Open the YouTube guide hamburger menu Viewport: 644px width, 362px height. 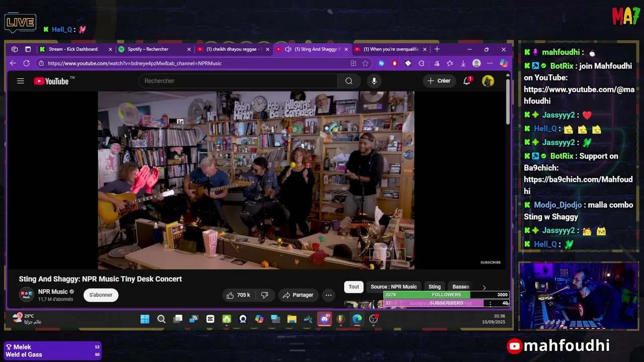(21, 81)
